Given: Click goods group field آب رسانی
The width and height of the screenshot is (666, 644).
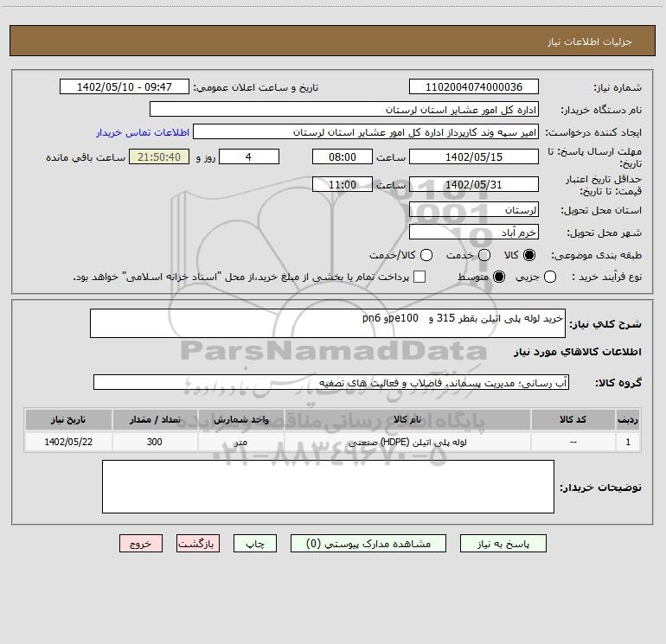Looking at the screenshot, I should tap(331, 382).
